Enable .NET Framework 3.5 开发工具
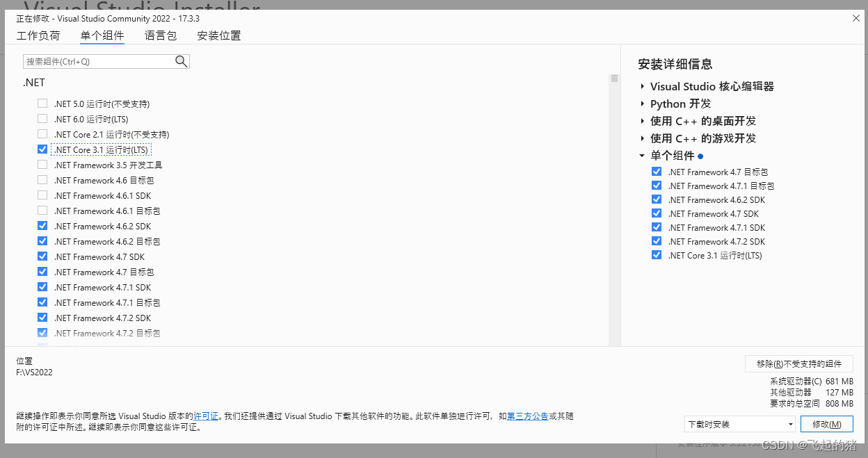 pos(42,164)
